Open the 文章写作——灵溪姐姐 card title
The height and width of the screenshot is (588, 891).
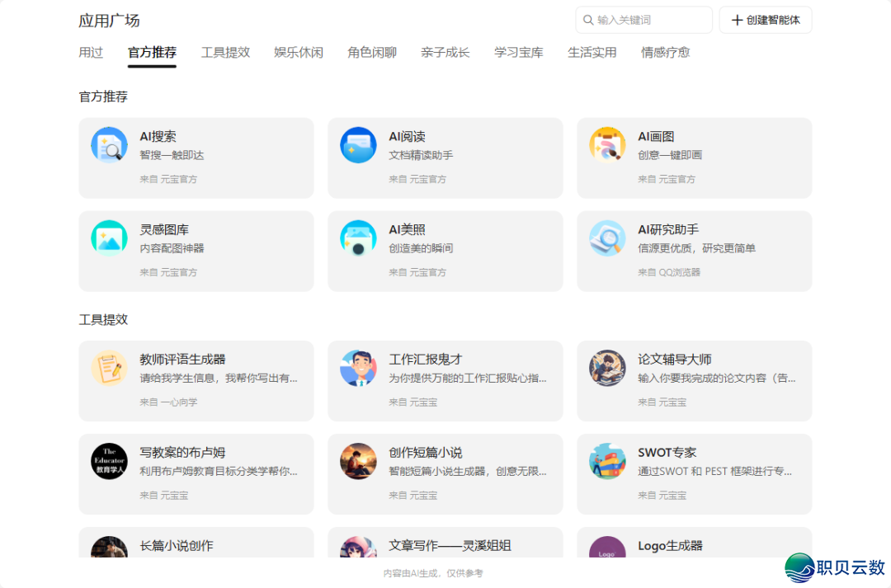pyautogui.click(x=450, y=546)
